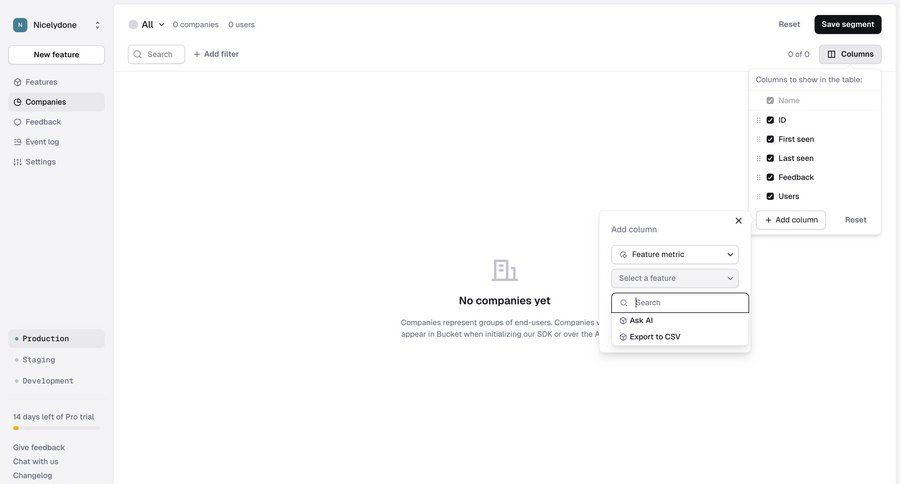This screenshot has width=900, height=484.
Task: Disable the Users column checkbox
Action: (x=770, y=196)
